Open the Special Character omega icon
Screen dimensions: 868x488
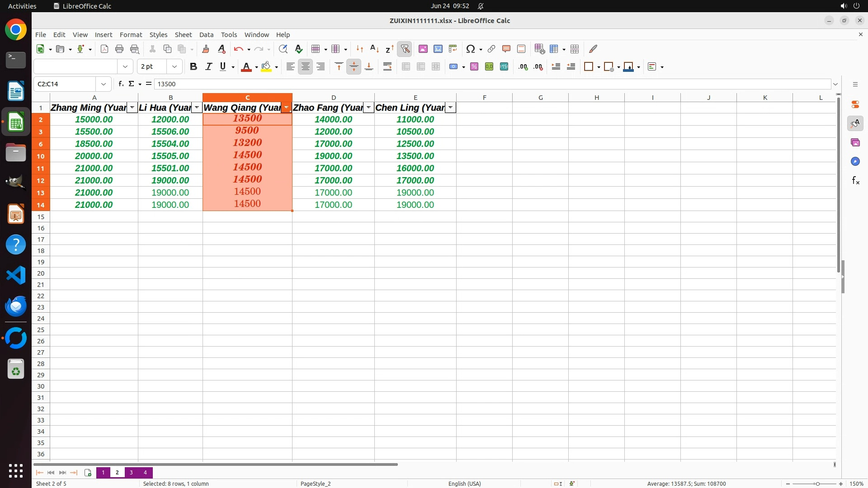point(470,49)
